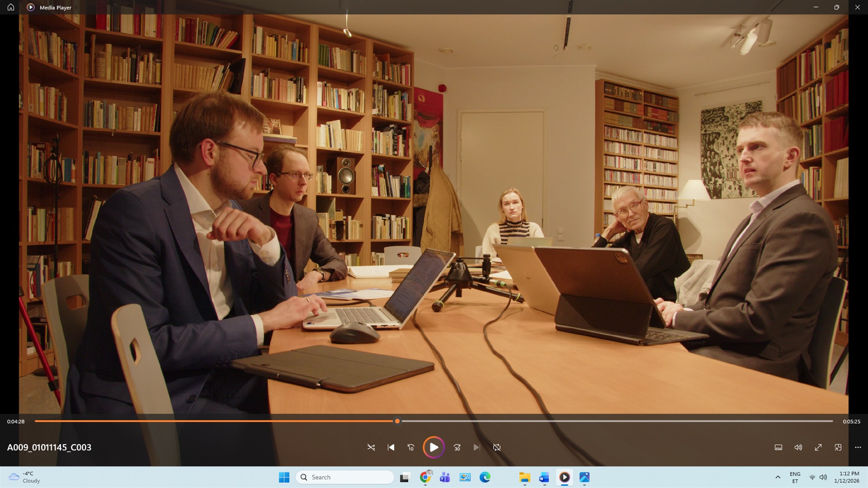Open the Windows Start menu
The height and width of the screenshot is (488, 868).
pyautogui.click(x=284, y=477)
